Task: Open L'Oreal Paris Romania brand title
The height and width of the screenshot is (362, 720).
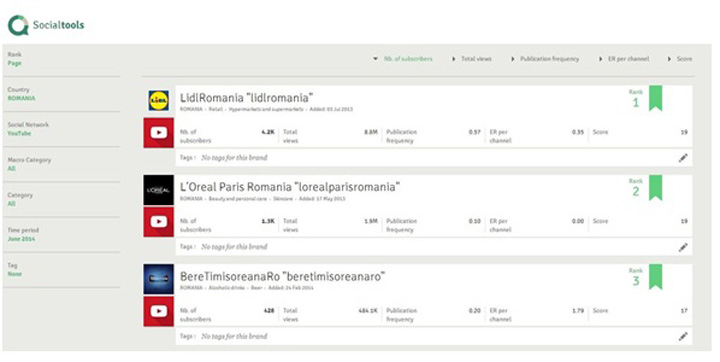Action: pyautogui.click(x=290, y=187)
